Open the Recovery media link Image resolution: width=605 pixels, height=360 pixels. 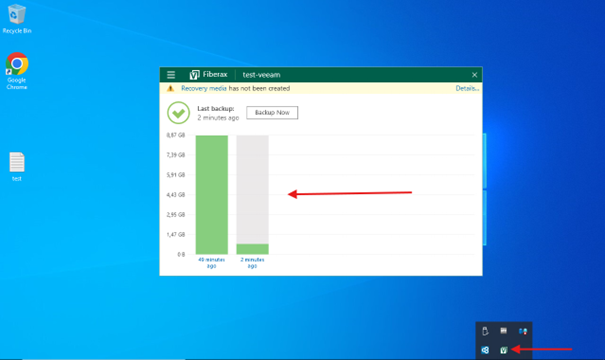point(204,88)
